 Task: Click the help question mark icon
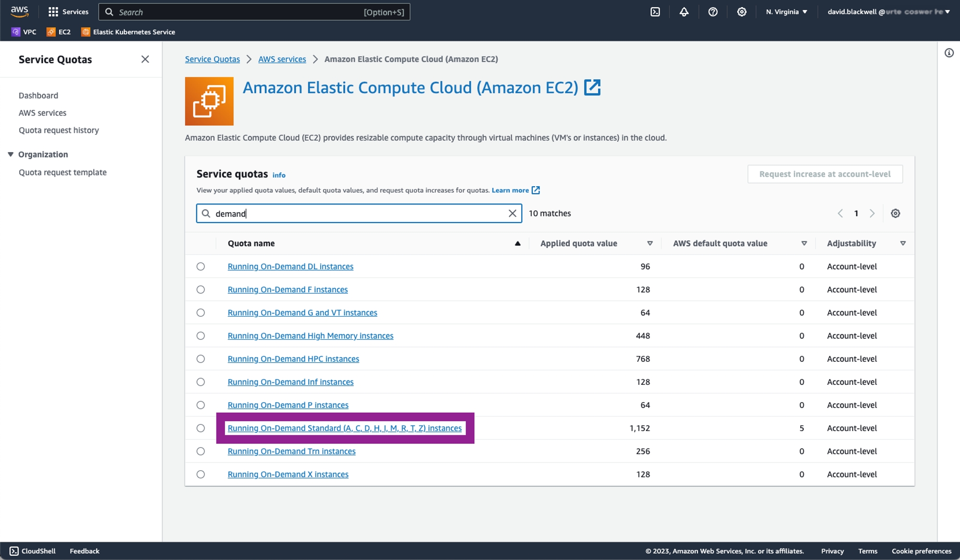pos(713,12)
